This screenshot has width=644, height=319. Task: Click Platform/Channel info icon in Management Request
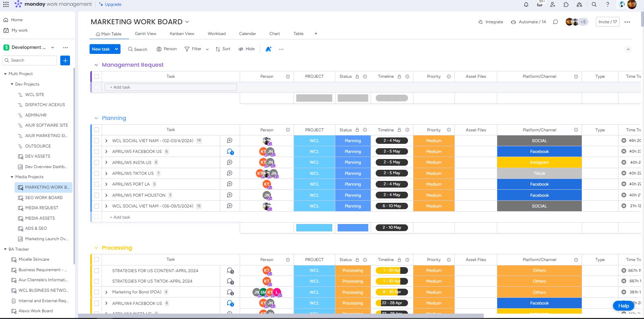point(576,76)
